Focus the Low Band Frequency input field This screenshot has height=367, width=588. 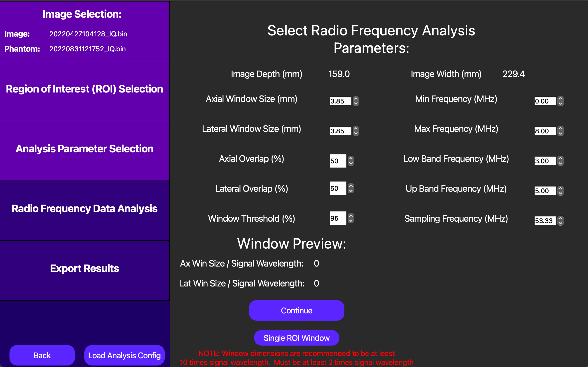(545, 161)
